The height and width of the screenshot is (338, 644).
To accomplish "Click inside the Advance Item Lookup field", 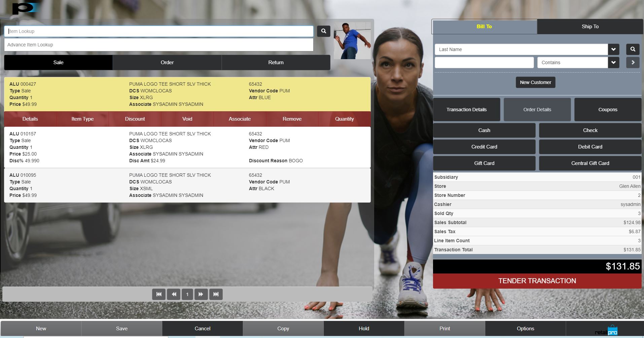I will click(x=158, y=44).
